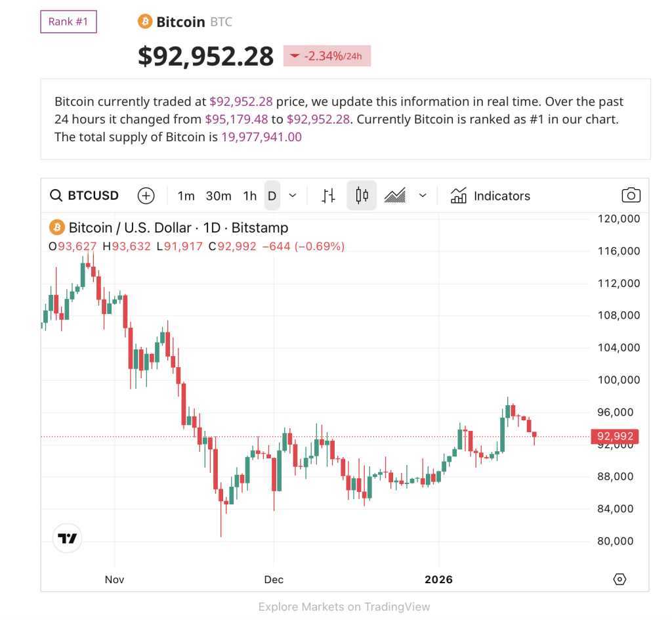Click the Bitcoin coin icon in header
The height and width of the screenshot is (620, 672).
144,22
